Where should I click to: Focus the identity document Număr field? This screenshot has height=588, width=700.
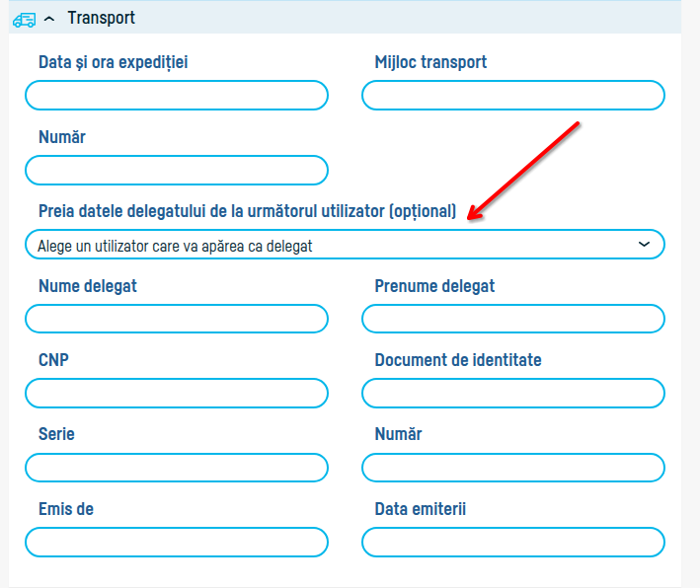pyautogui.click(x=512, y=467)
